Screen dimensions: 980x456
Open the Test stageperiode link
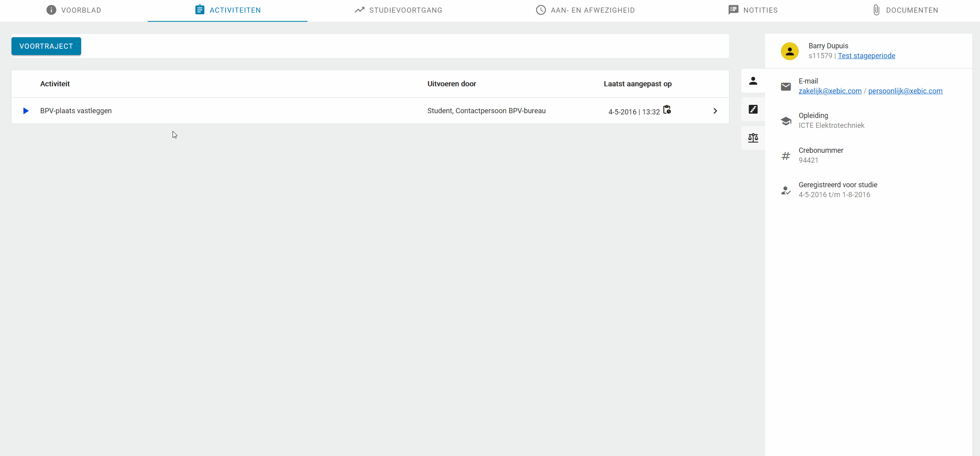tap(866, 56)
